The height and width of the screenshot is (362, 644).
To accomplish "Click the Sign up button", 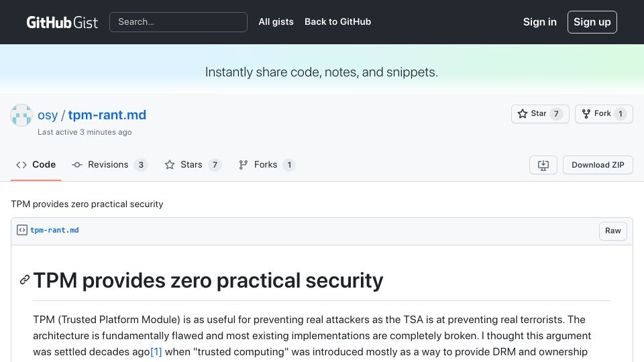I will 592,21.
